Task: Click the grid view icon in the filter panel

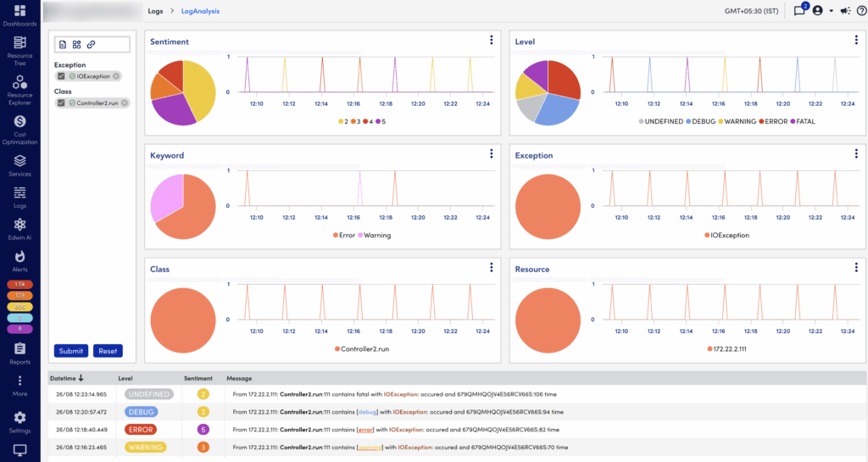Action: [76, 44]
